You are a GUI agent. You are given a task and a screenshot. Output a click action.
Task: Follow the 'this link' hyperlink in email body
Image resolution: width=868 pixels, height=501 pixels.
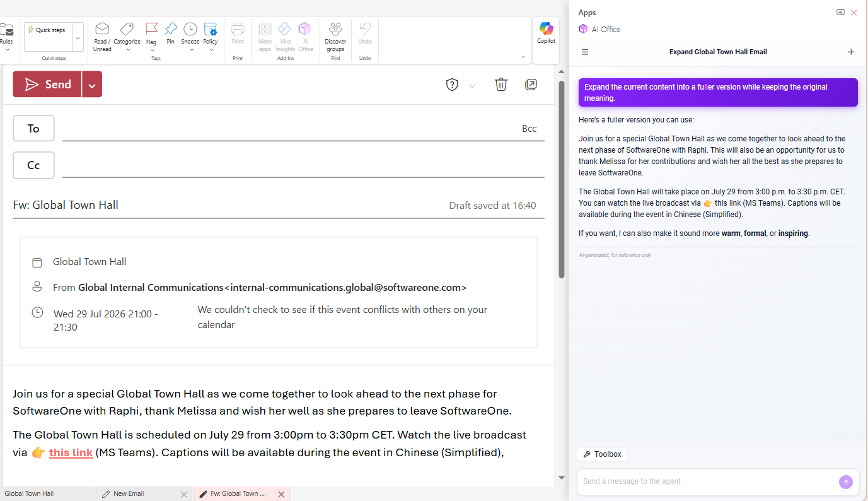coord(71,452)
